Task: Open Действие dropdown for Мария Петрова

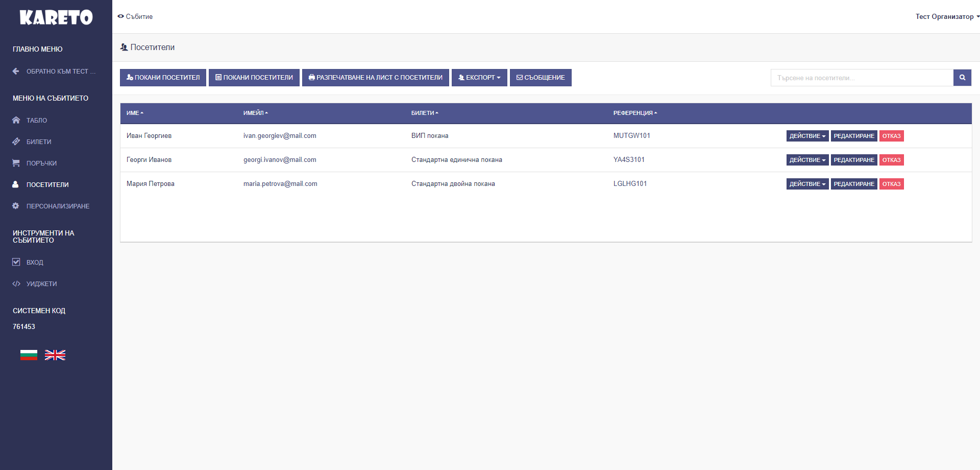Action: pos(807,184)
